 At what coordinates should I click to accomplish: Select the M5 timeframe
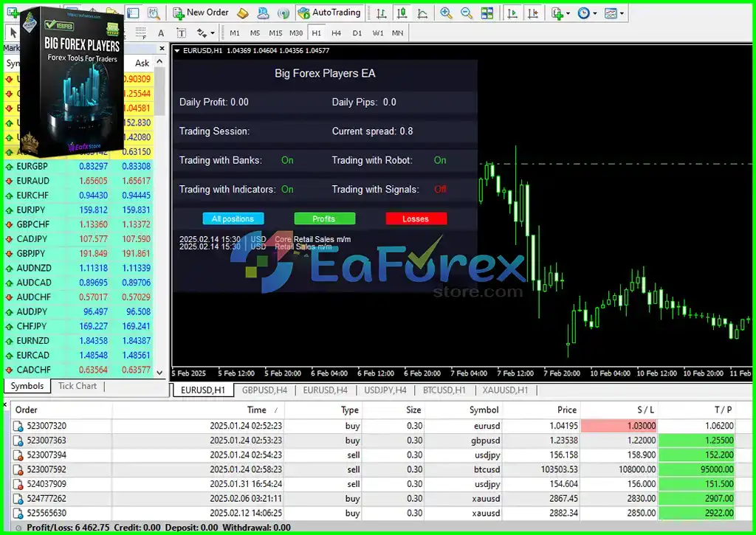255,32
